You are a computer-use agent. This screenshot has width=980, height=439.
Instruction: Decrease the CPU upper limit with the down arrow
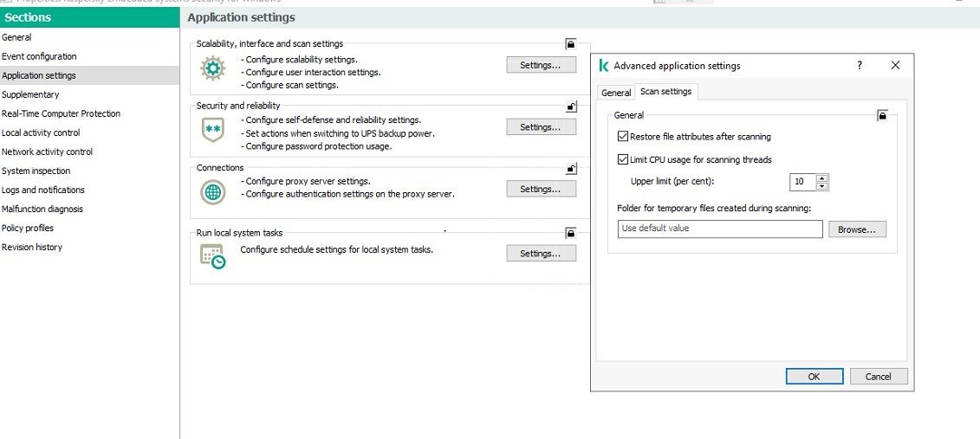pyautogui.click(x=822, y=186)
